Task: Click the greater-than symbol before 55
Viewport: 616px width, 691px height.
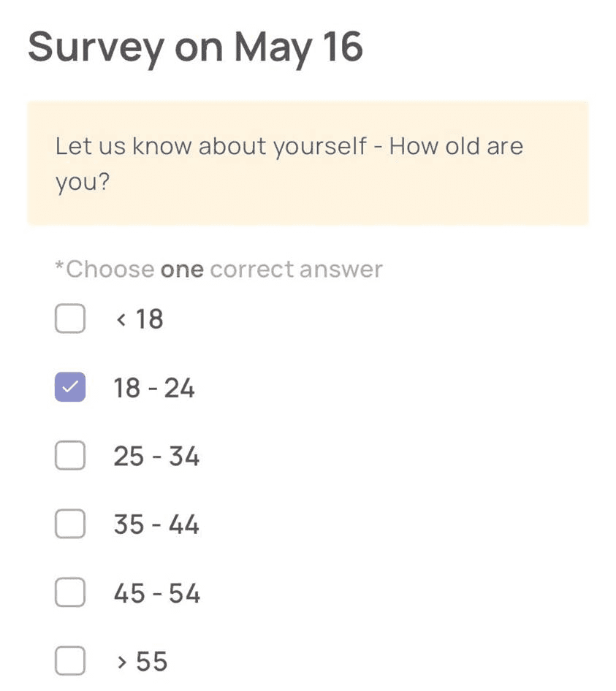Action: point(121,662)
